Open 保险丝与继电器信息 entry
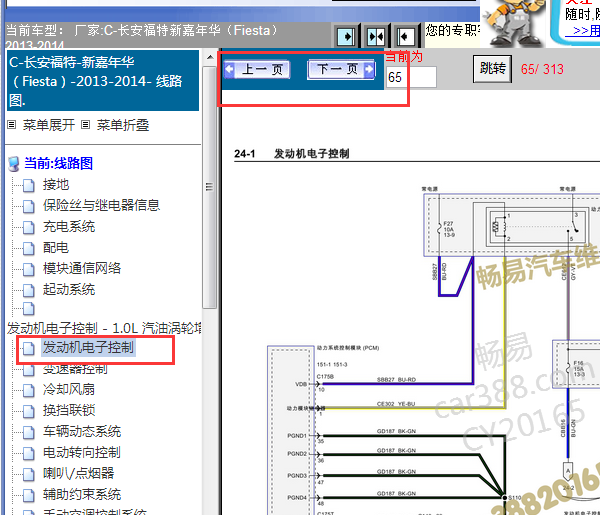The width and height of the screenshot is (600, 515). [101, 205]
